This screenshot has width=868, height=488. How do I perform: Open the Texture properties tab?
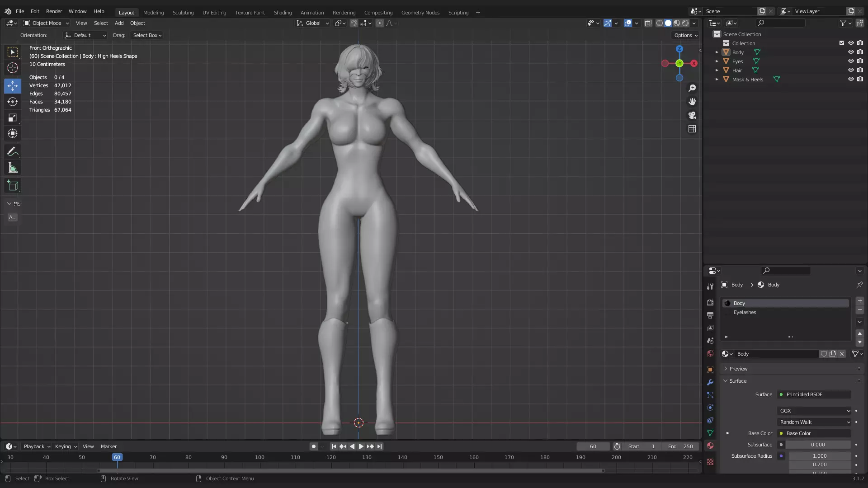(710, 461)
